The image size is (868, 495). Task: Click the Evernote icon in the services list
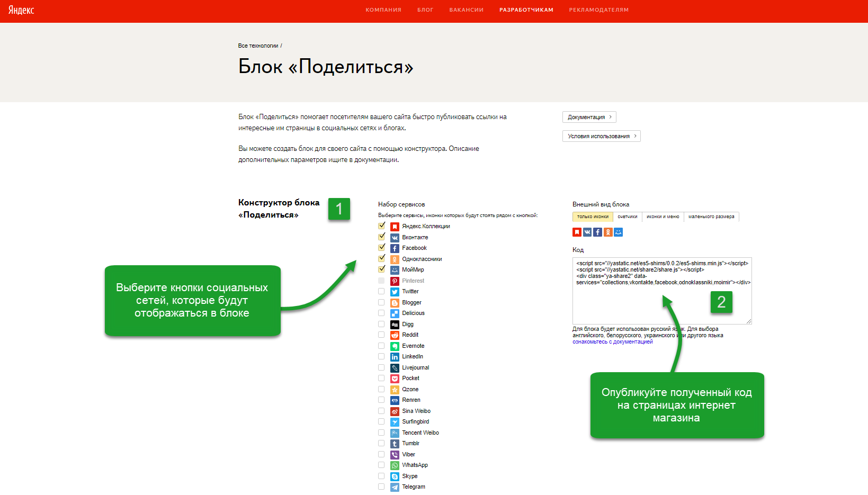[395, 346]
